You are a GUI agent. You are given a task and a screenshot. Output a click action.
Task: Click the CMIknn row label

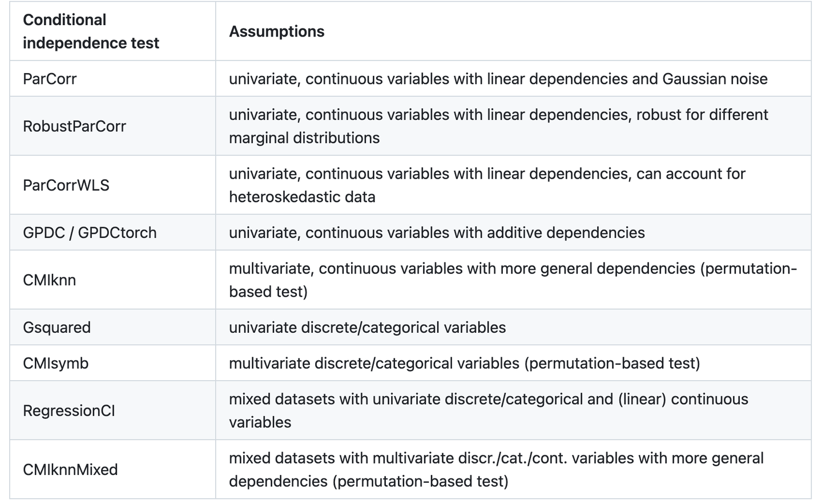click(x=49, y=280)
